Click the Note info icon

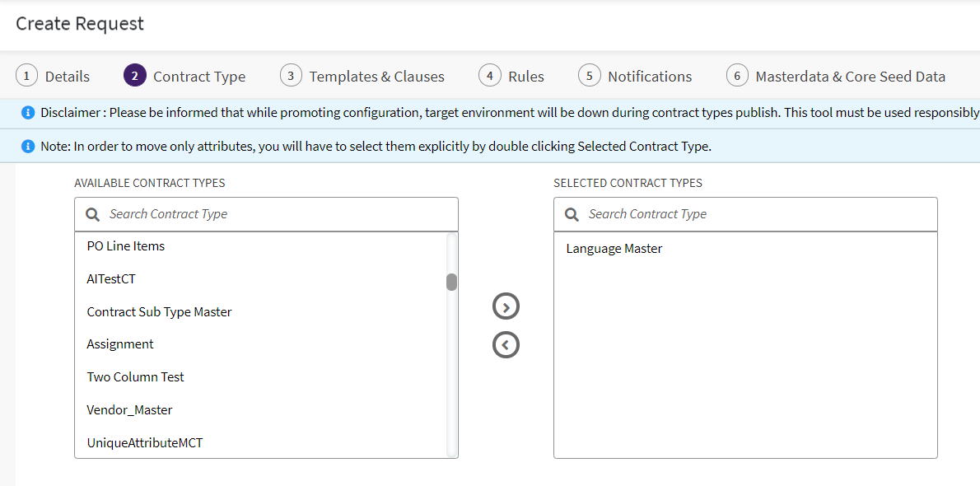[27, 147]
